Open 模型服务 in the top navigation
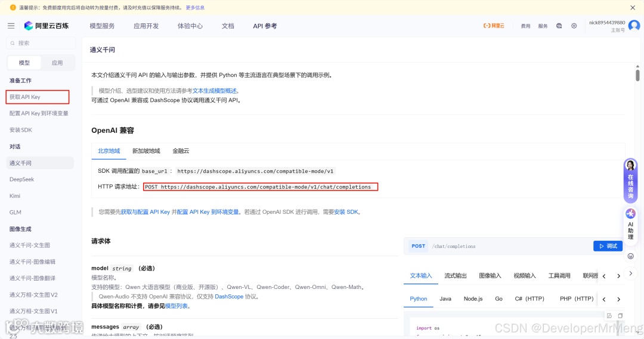644x339 pixels. pyautogui.click(x=103, y=26)
